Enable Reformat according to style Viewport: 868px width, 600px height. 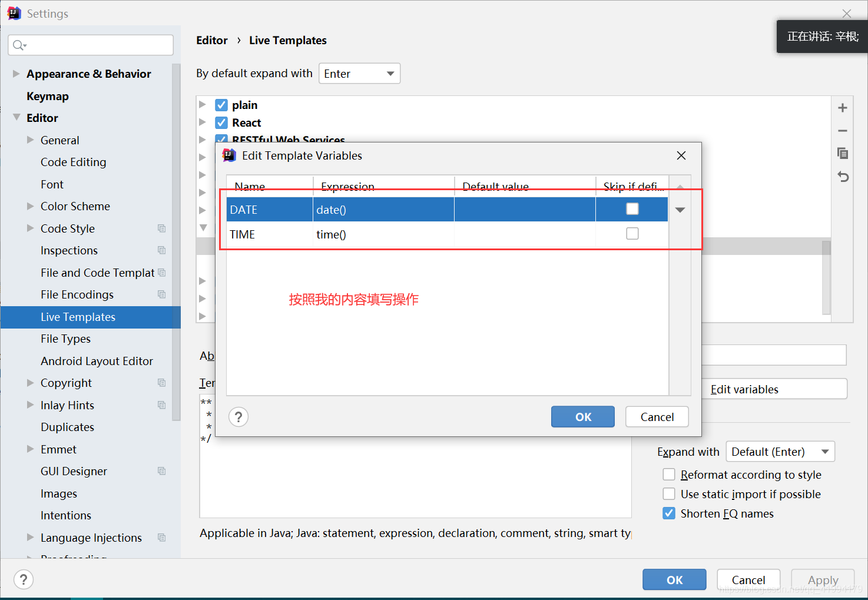669,475
